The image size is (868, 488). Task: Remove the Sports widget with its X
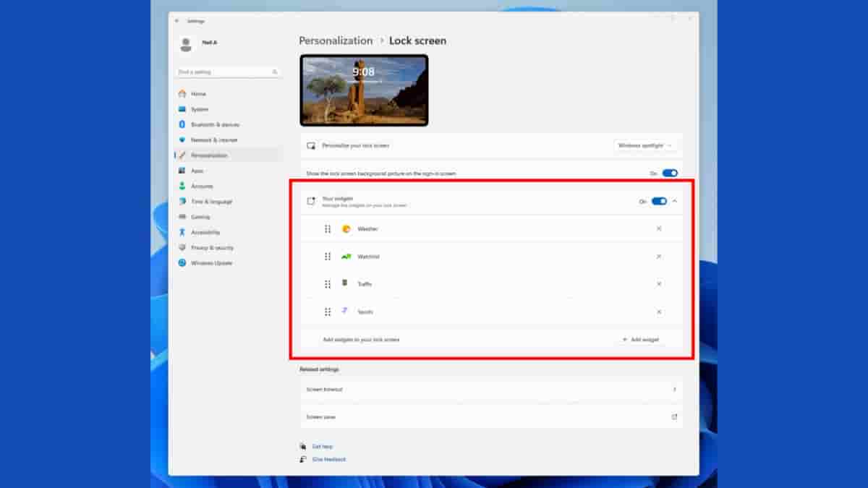tap(658, 312)
